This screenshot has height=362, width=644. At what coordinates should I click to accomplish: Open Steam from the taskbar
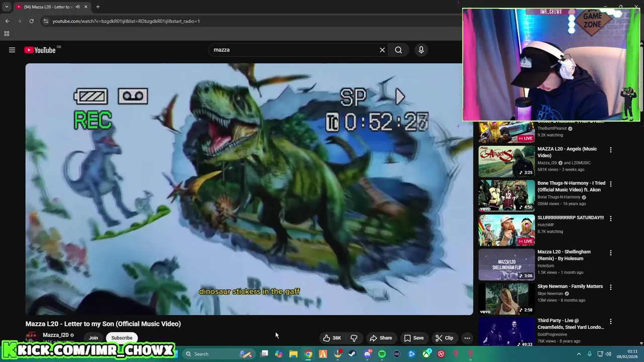point(352,354)
